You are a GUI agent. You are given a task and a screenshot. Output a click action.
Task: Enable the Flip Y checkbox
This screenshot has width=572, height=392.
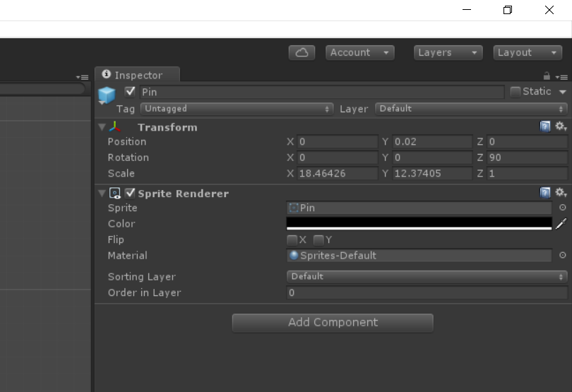[318, 240]
